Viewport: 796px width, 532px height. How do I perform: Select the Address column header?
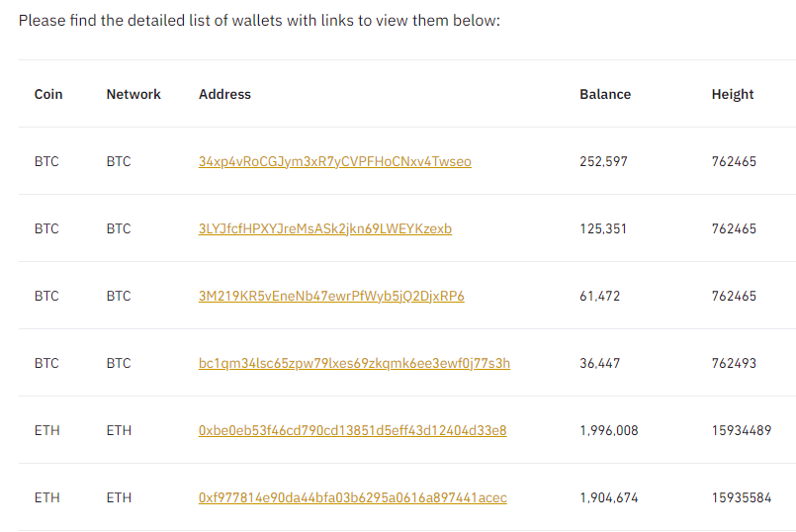224,94
